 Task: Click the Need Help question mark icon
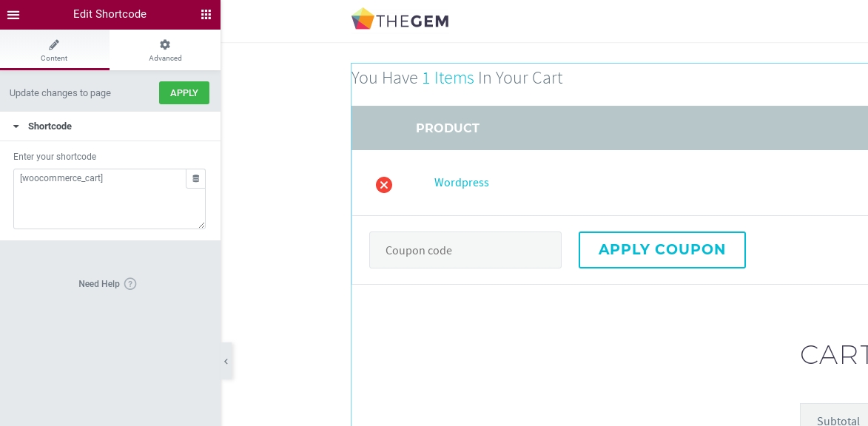(130, 284)
